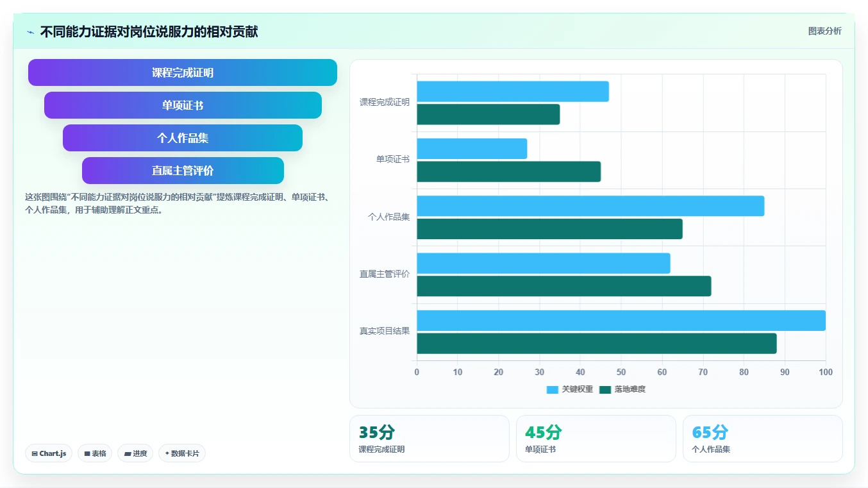The width and height of the screenshot is (868, 488).
Task: Click the 关键权重 bar for 单项证书
Action: click(472, 149)
